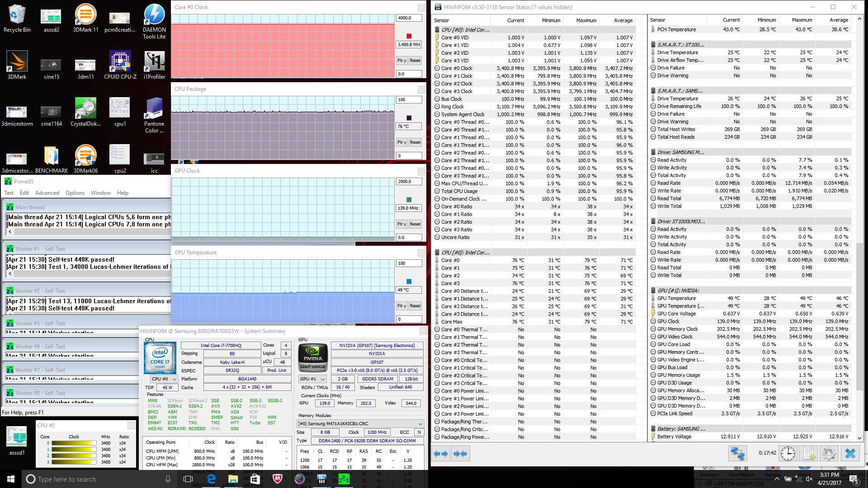Click the Main thread window title in Prime95
This screenshot has height=488, width=868.
(30, 207)
